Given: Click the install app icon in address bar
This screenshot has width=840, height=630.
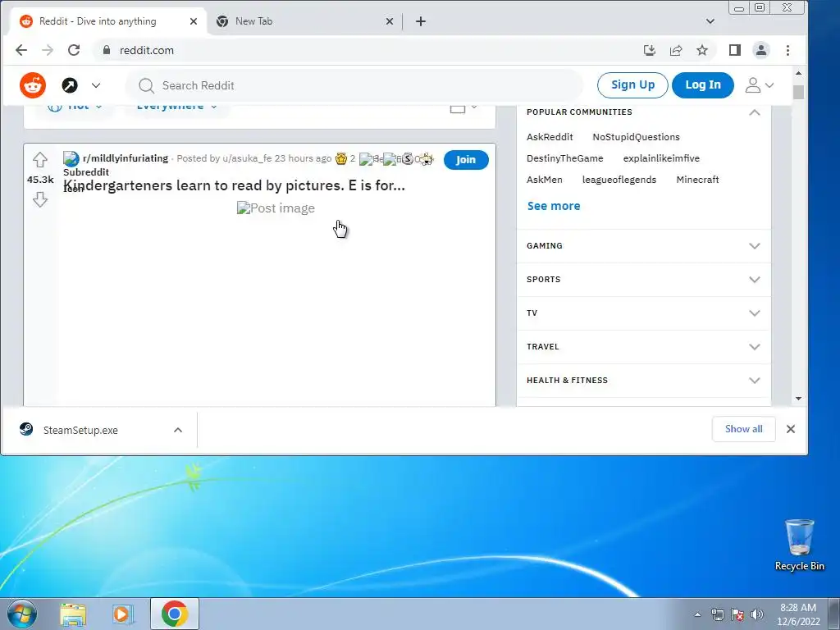Looking at the screenshot, I should point(650,50).
